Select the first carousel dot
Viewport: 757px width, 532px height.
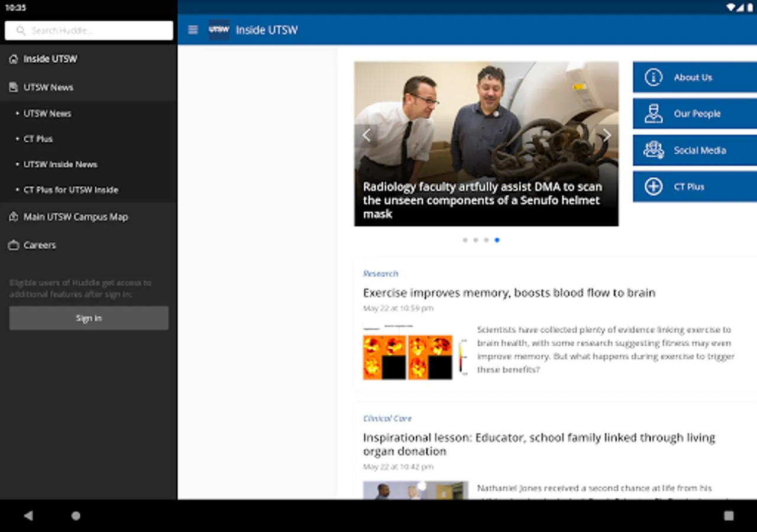(465, 240)
